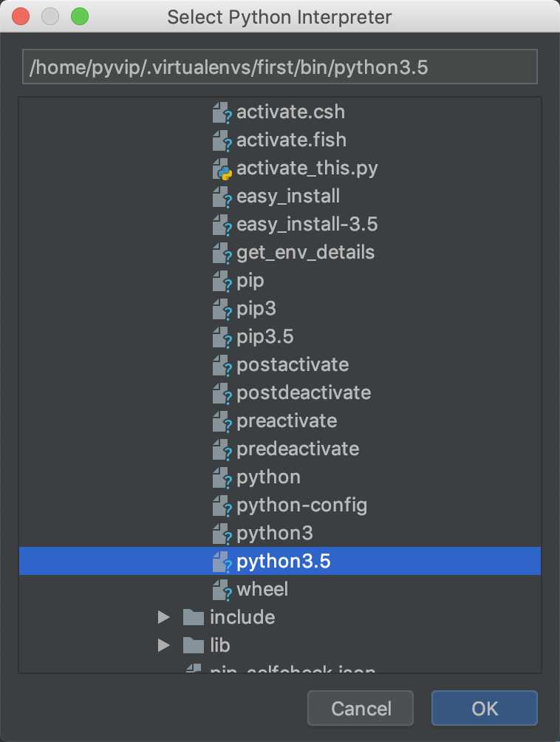Viewport: 560px width, 742px height.
Task: Expand the include folder
Action: [x=164, y=617]
